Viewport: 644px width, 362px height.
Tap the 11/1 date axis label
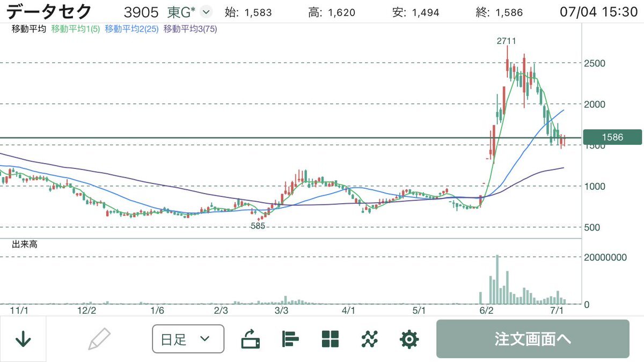pyautogui.click(x=18, y=311)
